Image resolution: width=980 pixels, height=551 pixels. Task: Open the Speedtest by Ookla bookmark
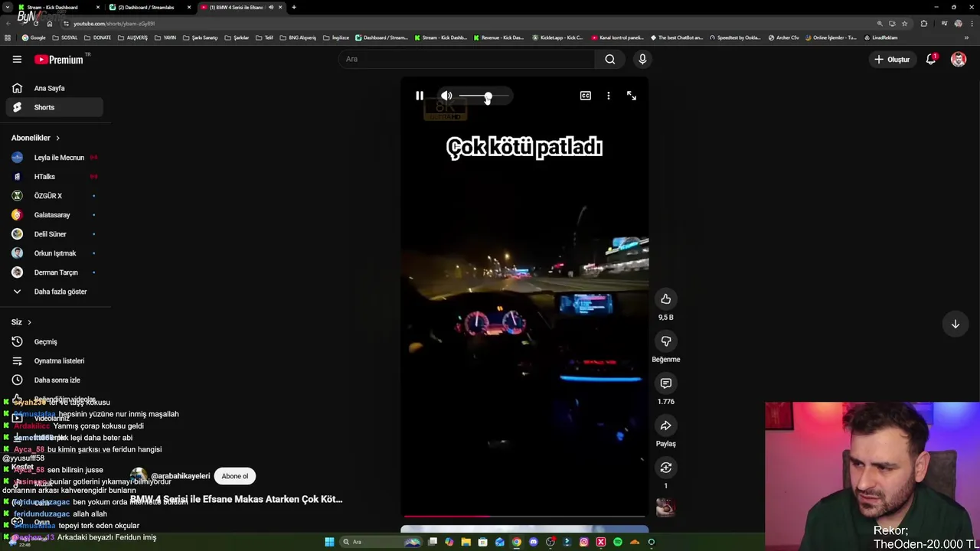click(x=735, y=37)
